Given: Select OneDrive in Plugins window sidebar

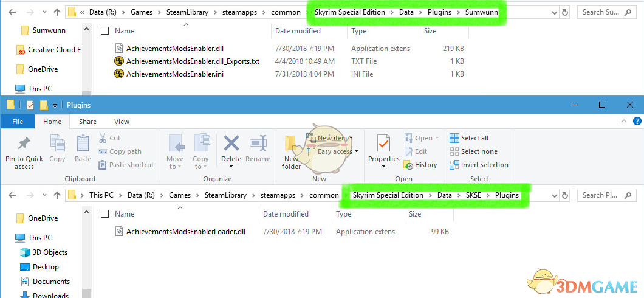Looking at the screenshot, I should (x=37, y=218).
